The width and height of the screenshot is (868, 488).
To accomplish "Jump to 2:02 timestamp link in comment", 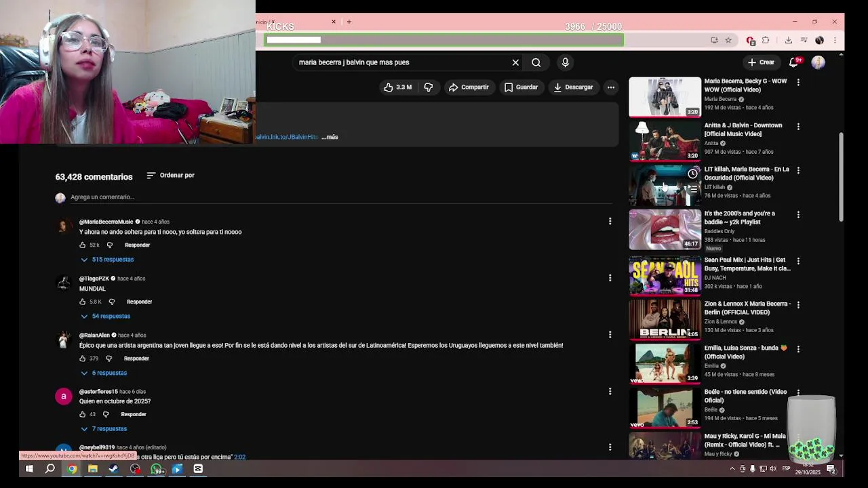I will 239,457.
